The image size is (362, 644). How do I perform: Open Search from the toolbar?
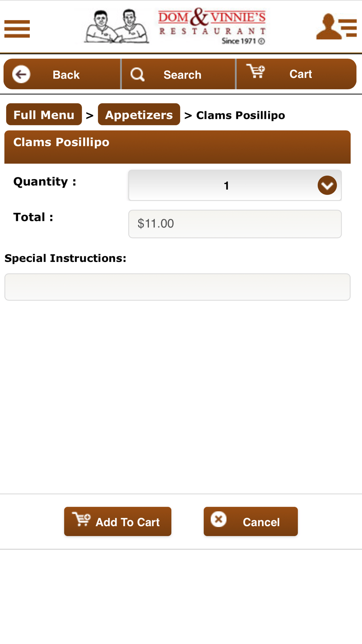(178, 74)
